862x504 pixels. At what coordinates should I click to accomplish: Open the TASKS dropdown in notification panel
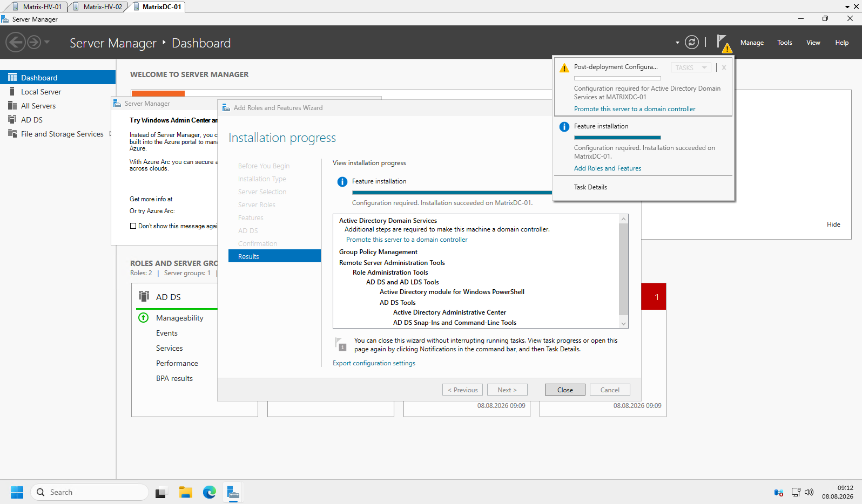691,67
